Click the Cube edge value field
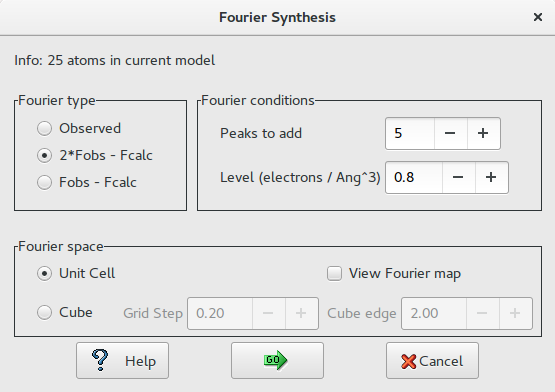This screenshot has width=555, height=392. point(434,313)
